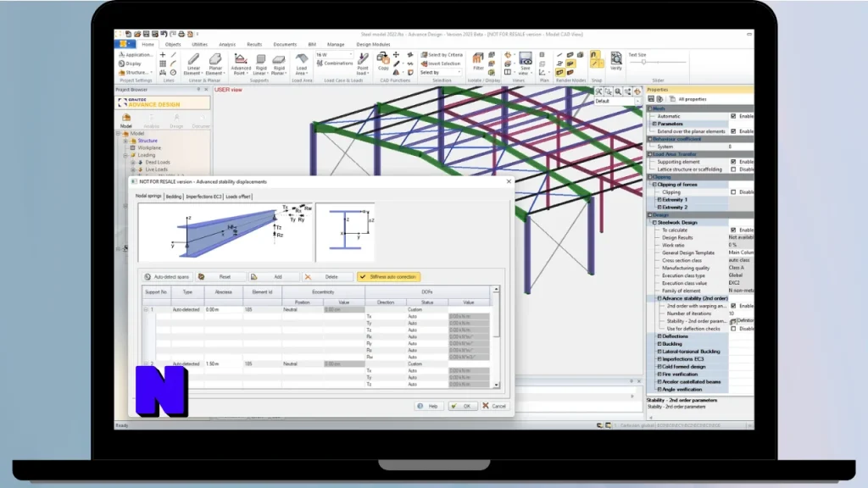Image resolution: width=868 pixels, height=488 pixels.
Task: Toggle Extend over the planar elements checkbox
Action: point(733,131)
